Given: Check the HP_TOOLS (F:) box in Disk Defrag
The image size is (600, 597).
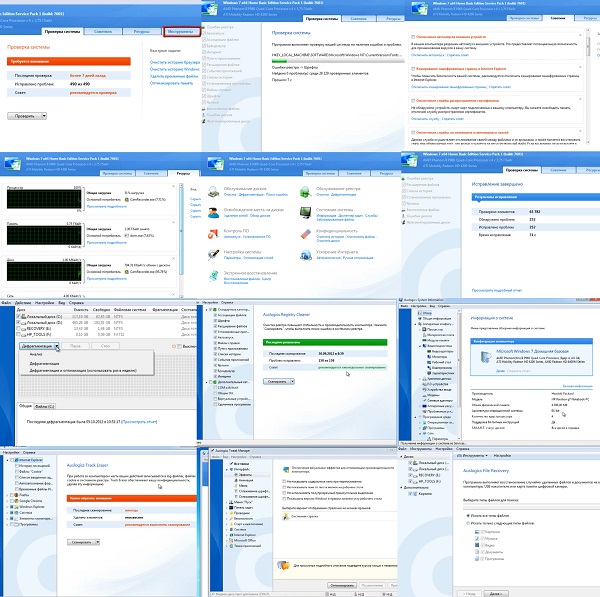Looking at the screenshot, I should 18,334.
